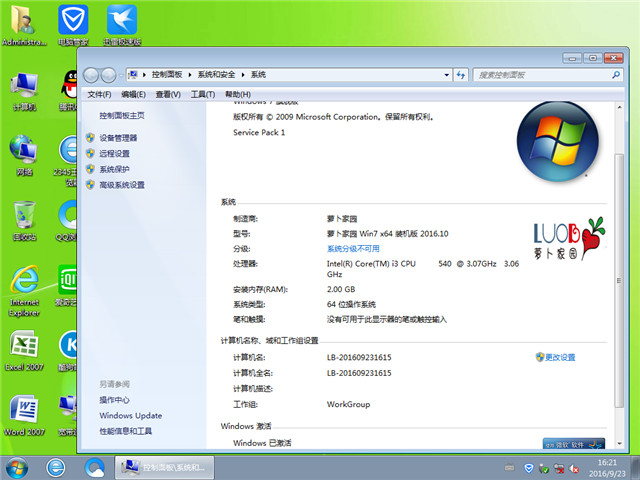Open the 帮助(H) menu
The height and width of the screenshot is (480, 640).
click(238, 94)
